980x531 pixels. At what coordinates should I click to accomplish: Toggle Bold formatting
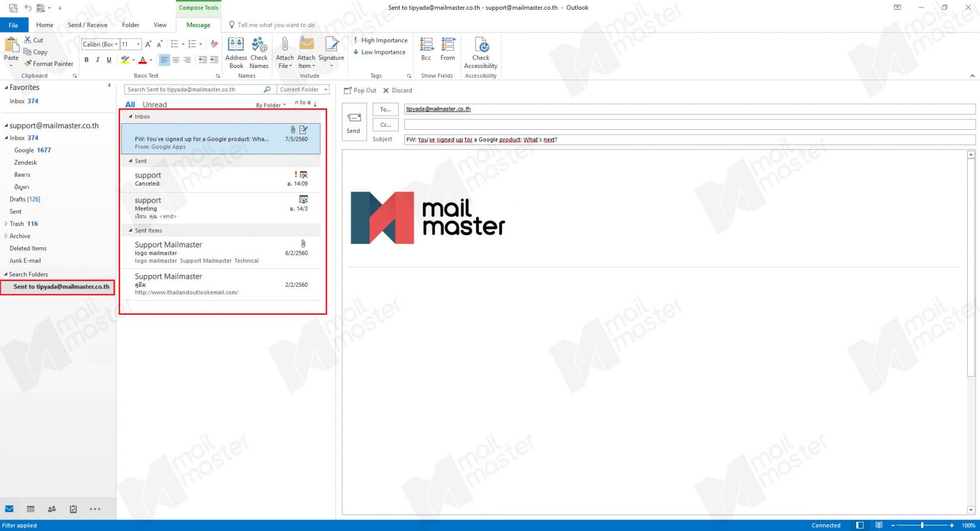pyautogui.click(x=86, y=60)
